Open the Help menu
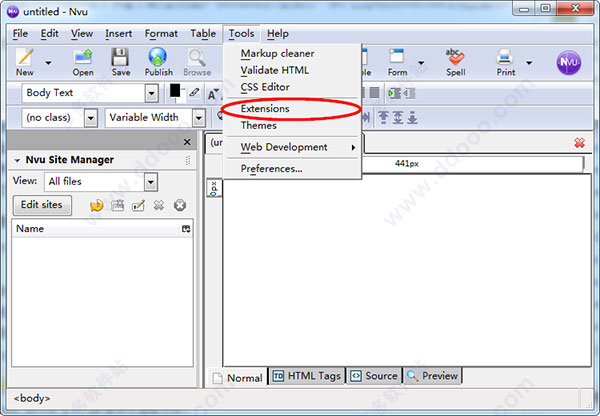 click(x=278, y=34)
